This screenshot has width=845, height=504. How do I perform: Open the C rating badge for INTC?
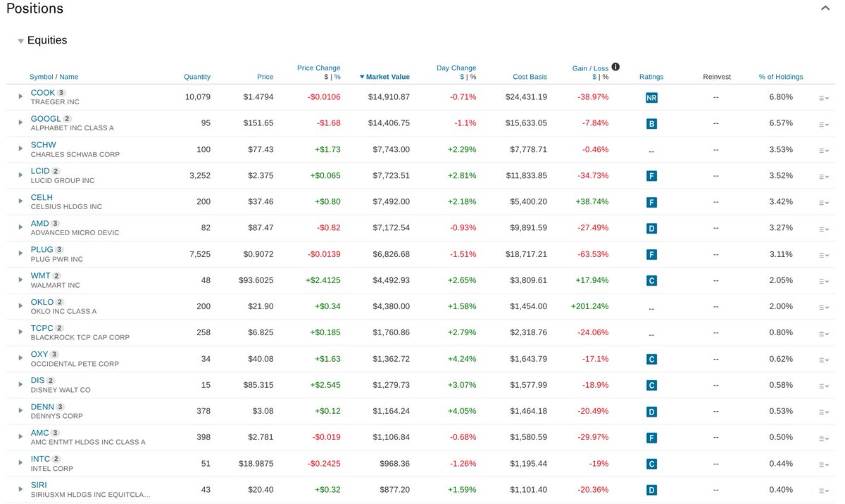651,464
